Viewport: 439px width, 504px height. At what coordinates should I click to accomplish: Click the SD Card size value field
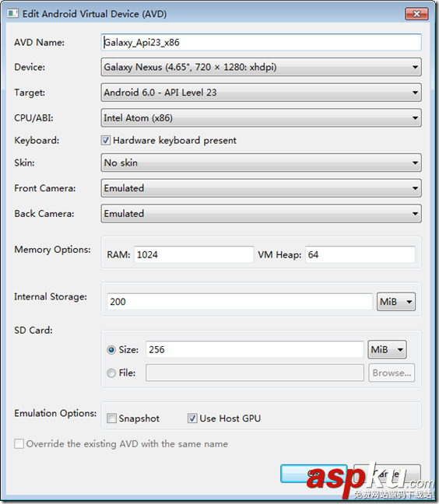(x=255, y=349)
